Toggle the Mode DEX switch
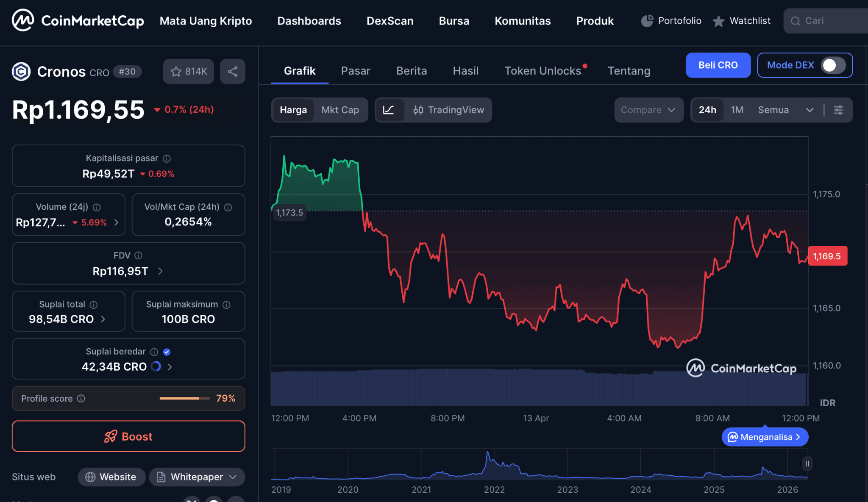Viewport: 868px width, 502px height. [832, 65]
